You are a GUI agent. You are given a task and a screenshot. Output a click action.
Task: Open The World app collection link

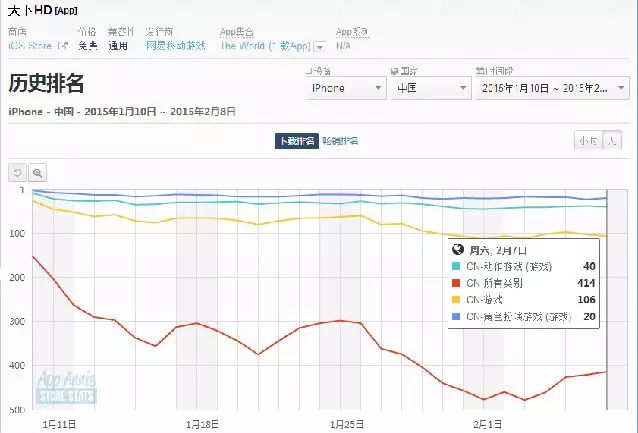point(265,46)
